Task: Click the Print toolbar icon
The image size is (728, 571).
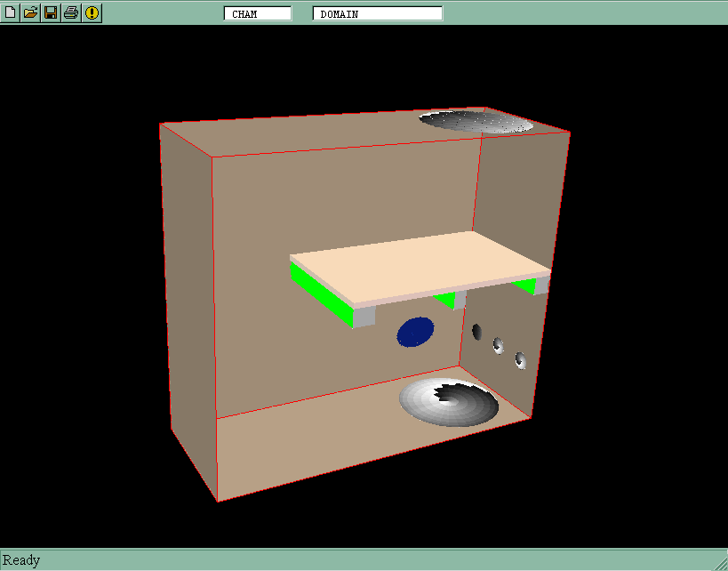Action: [x=71, y=12]
